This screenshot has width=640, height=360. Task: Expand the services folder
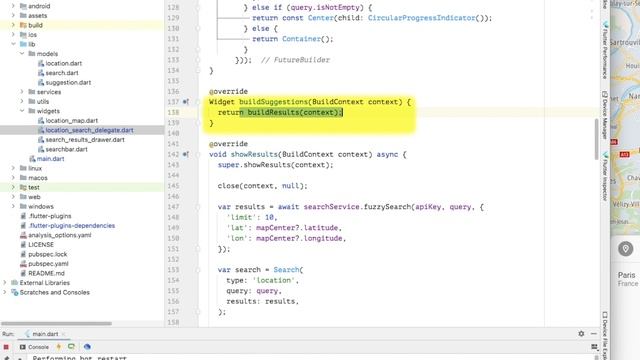coord(22,92)
